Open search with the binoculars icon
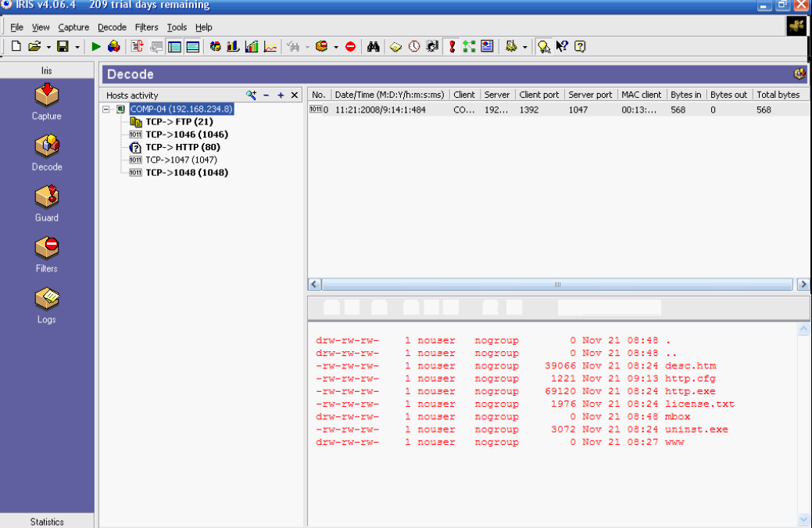The width and height of the screenshot is (812, 528). click(374, 47)
